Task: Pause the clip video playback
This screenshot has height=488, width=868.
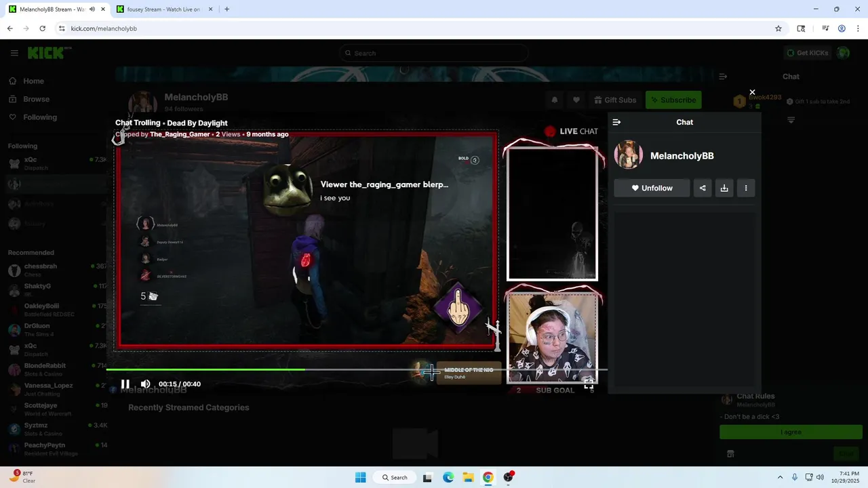Action: point(125,384)
